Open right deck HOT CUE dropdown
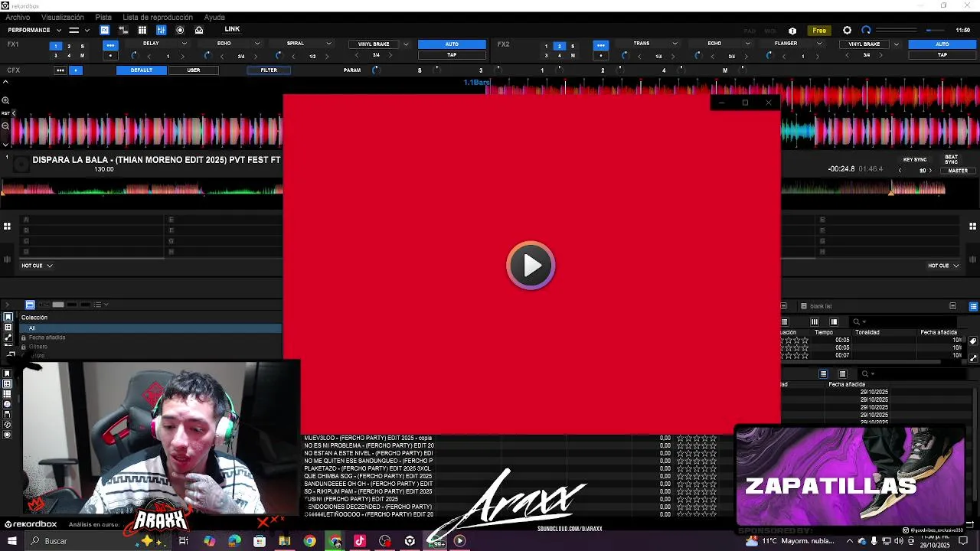 pyautogui.click(x=943, y=266)
